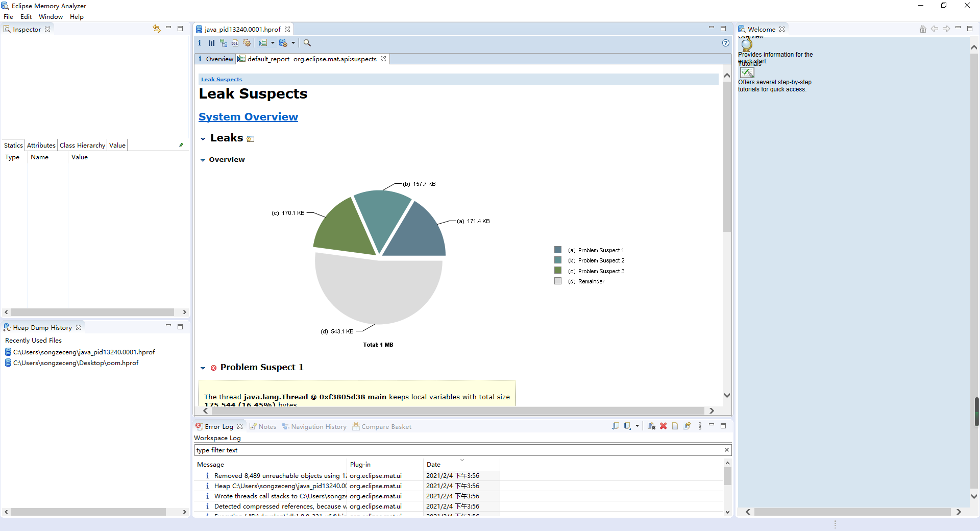
Task: Open the Window menu
Action: (x=51, y=16)
